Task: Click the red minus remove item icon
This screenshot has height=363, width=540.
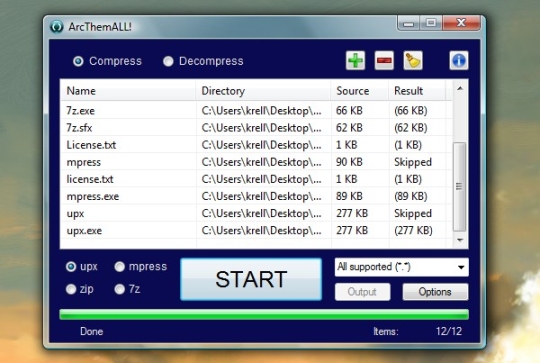Action: pos(384,61)
